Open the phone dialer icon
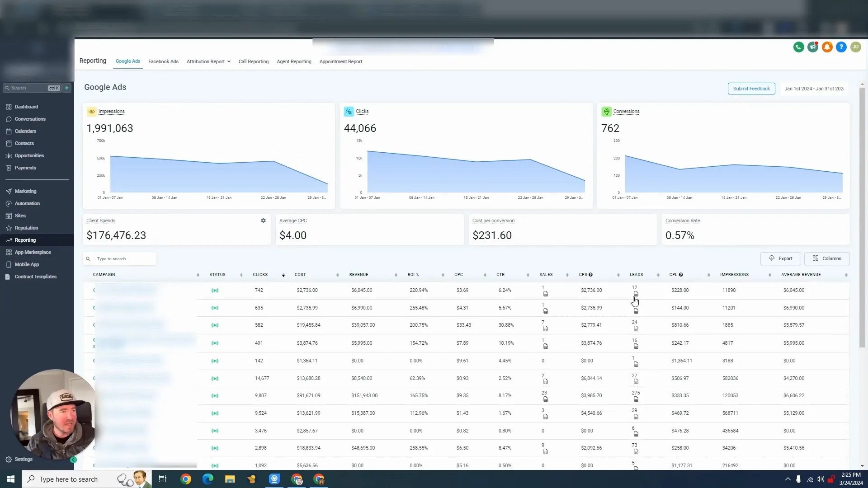 click(x=798, y=47)
